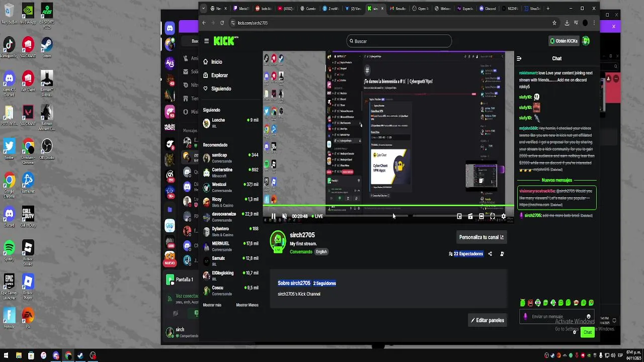Collapse list with Mostrar Menos
Screen dimensions: 644x362
pyautogui.click(x=247, y=305)
